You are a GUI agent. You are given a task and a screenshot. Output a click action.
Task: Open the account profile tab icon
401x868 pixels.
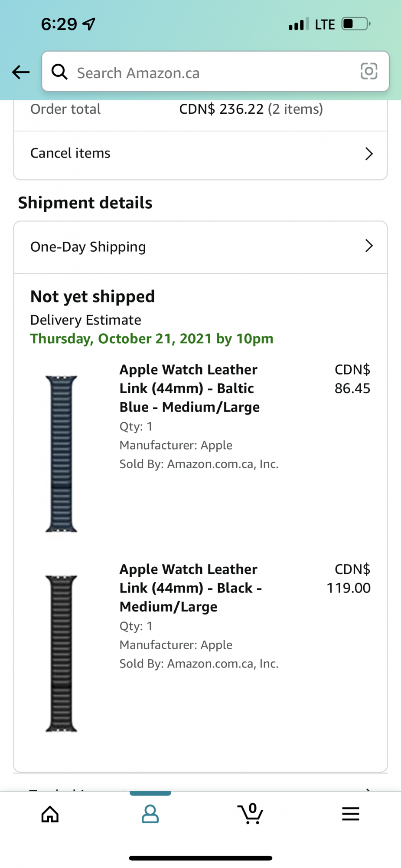coord(150,814)
